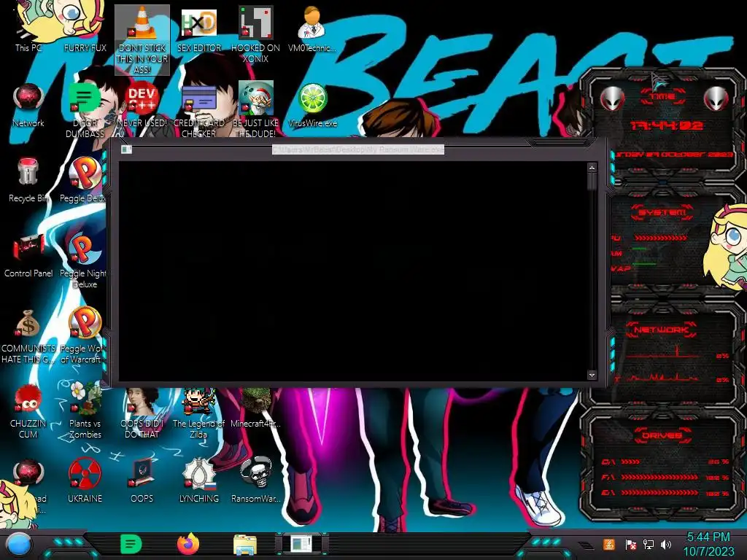Open File Explorer from the taskbar

point(245,544)
